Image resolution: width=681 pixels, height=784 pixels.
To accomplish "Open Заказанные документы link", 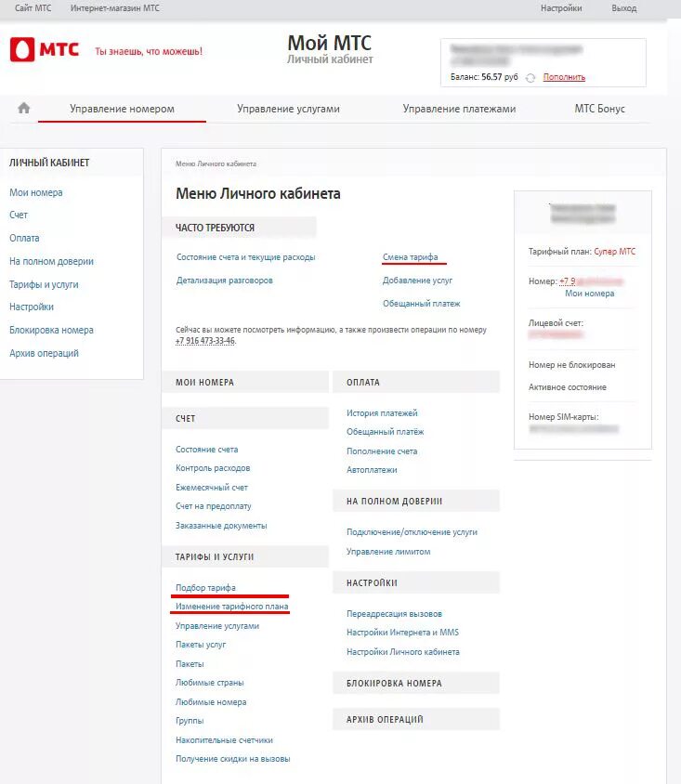I will pos(221,526).
